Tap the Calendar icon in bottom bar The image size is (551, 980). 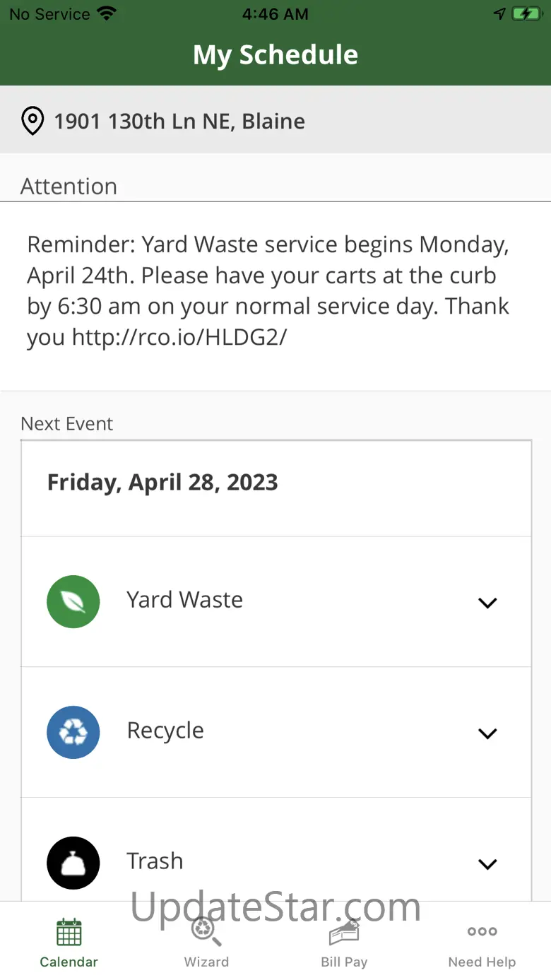tap(69, 933)
